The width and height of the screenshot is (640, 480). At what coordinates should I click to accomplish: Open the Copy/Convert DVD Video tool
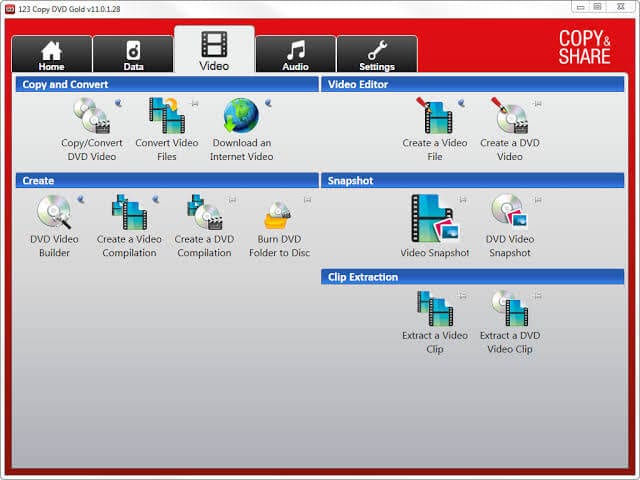pos(91,129)
